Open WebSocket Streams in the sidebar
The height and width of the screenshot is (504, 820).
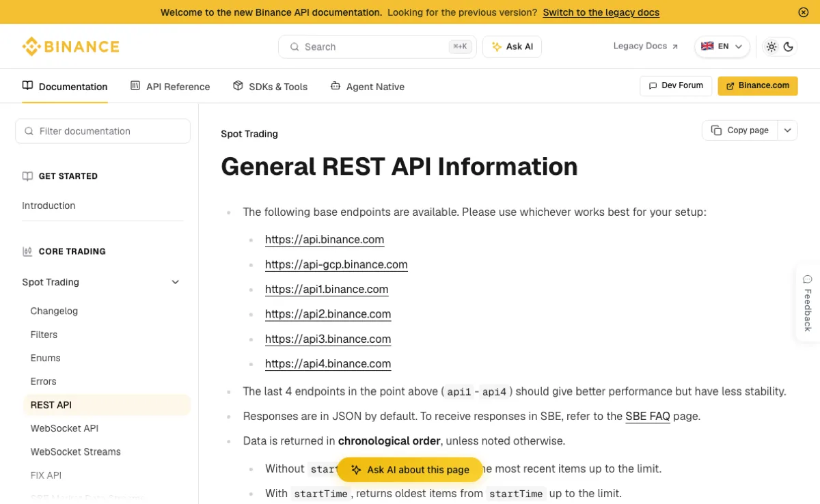click(x=75, y=451)
